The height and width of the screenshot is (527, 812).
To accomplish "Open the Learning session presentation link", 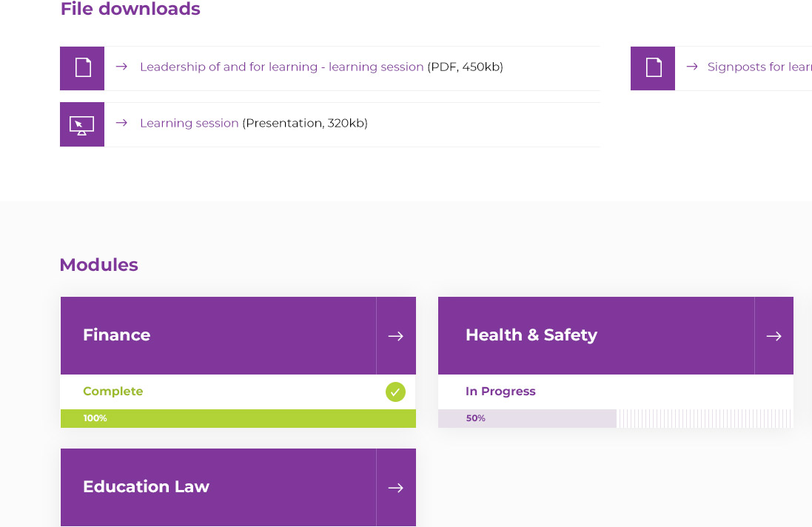I will (189, 123).
